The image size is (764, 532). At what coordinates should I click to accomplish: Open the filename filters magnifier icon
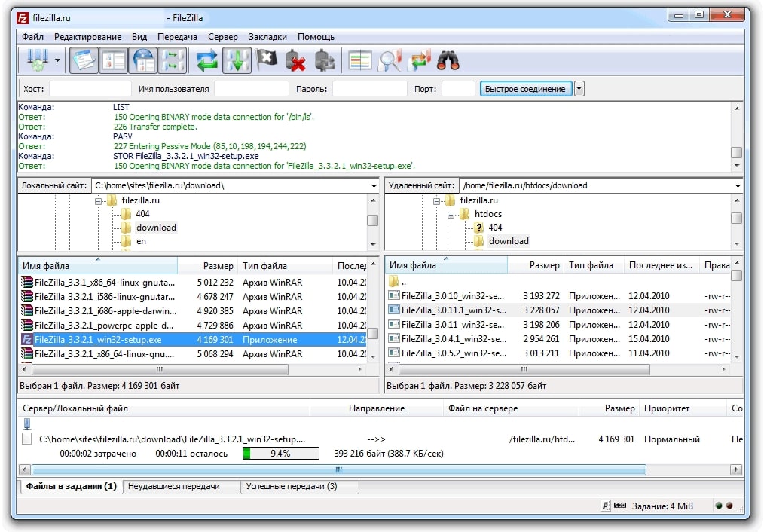pos(390,61)
